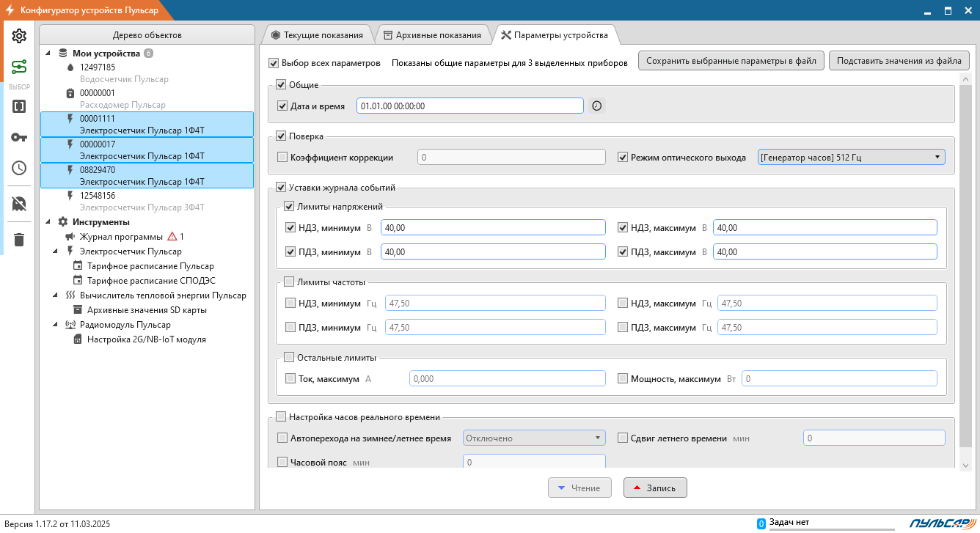Click the megaphone icon of Журнал программы

[70, 237]
